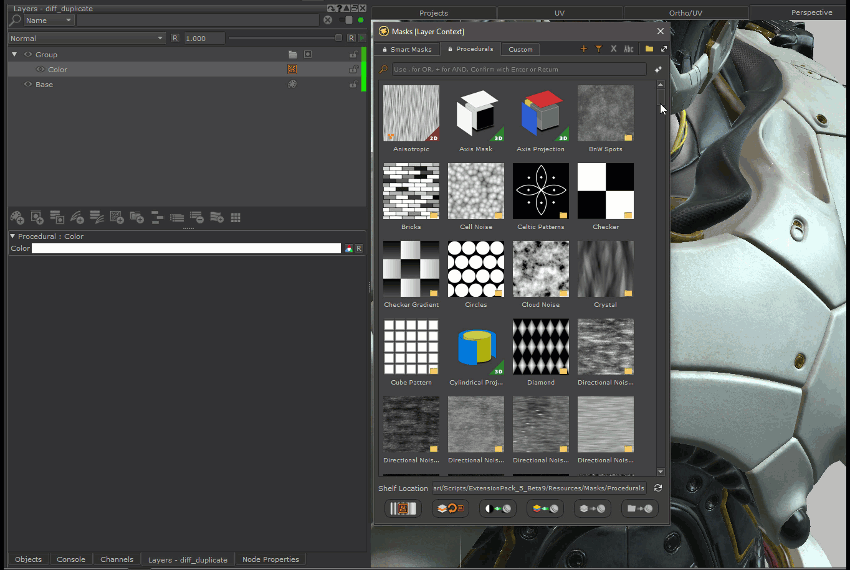Open the shelf folder icon in Masks panel
The image size is (850, 570).
coord(649,49)
